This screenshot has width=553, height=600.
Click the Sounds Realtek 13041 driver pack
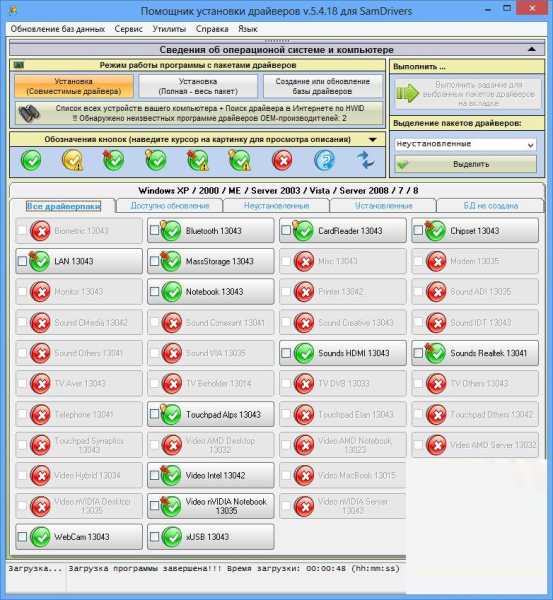tap(475, 353)
